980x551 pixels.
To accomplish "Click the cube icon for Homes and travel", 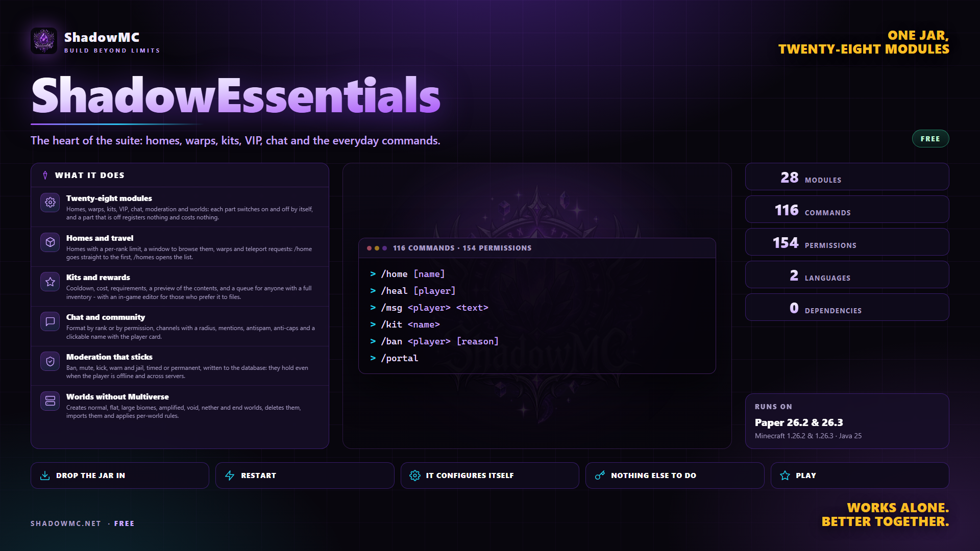I will 50,242.
